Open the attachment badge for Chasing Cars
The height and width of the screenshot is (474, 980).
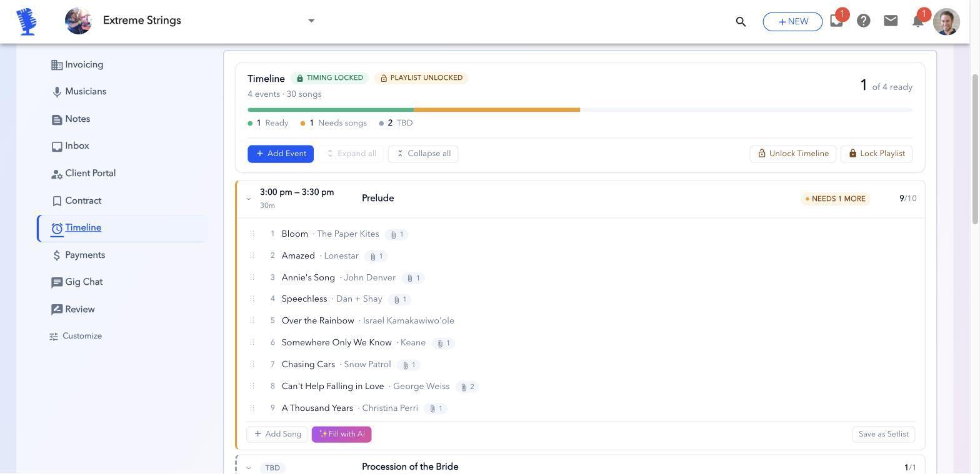pyautogui.click(x=408, y=365)
